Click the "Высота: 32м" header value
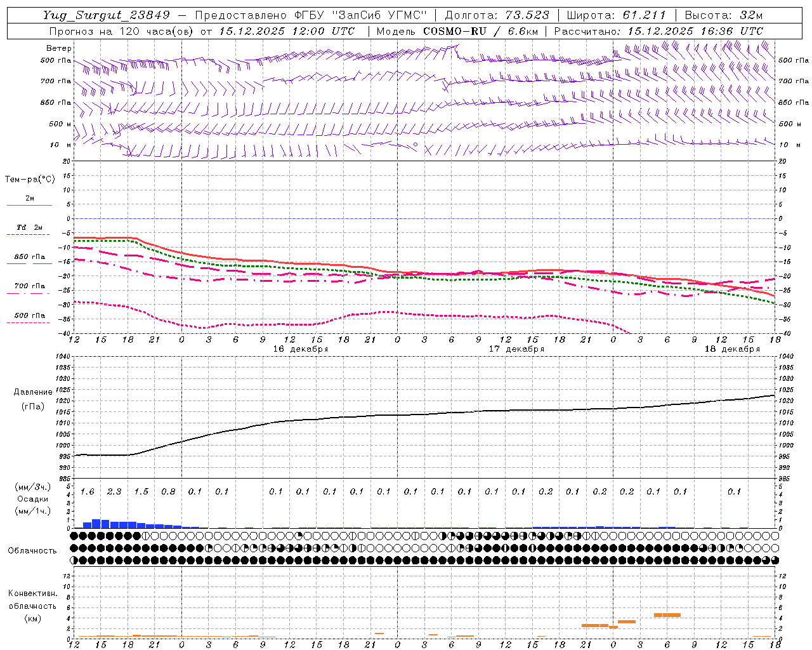The height and width of the screenshot is (650, 812). (724, 15)
